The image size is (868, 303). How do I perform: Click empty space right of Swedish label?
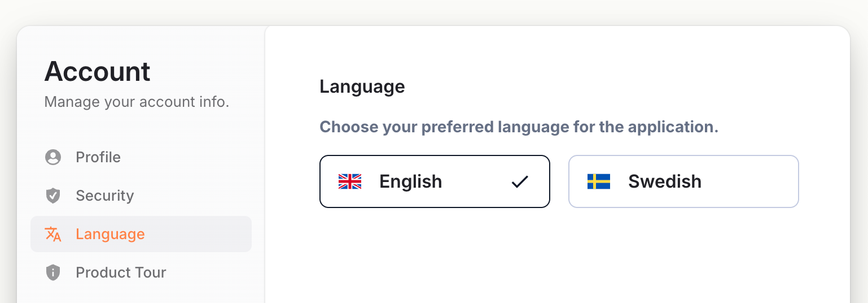pos(751,181)
